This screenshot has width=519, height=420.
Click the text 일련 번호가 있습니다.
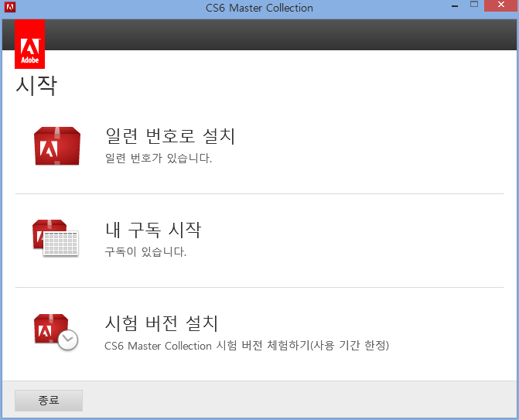pos(159,159)
